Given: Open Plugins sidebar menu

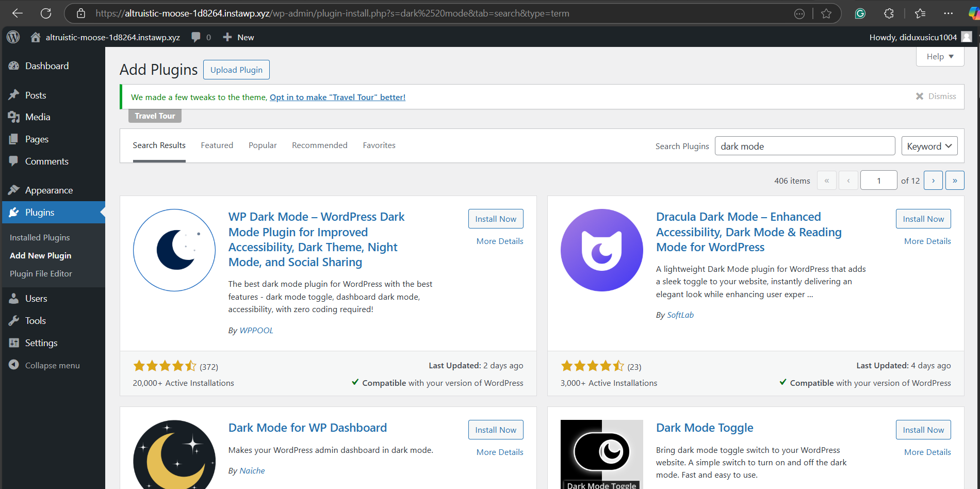Looking at the screenshot, I should 54,213.
